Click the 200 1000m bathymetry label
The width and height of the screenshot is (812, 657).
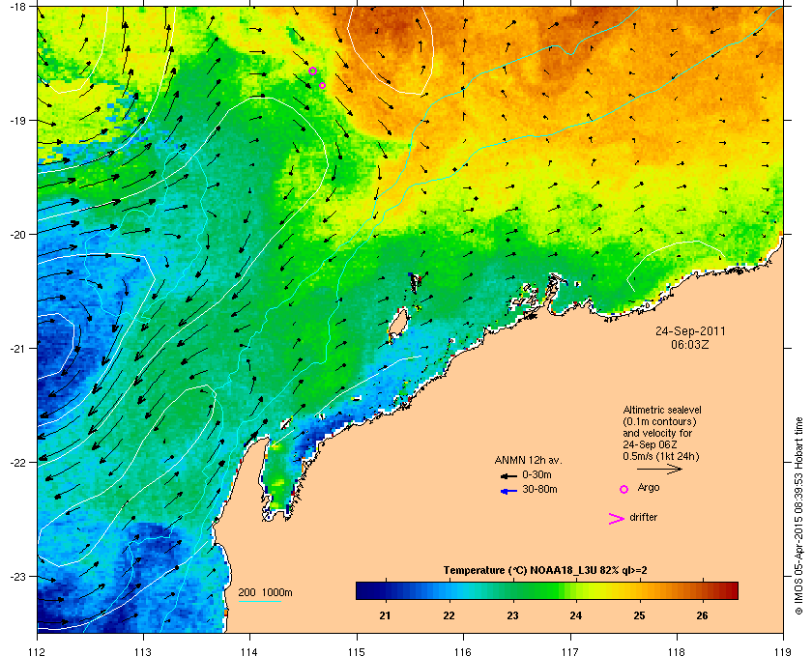pyautogui.click(x=265, y=593)
